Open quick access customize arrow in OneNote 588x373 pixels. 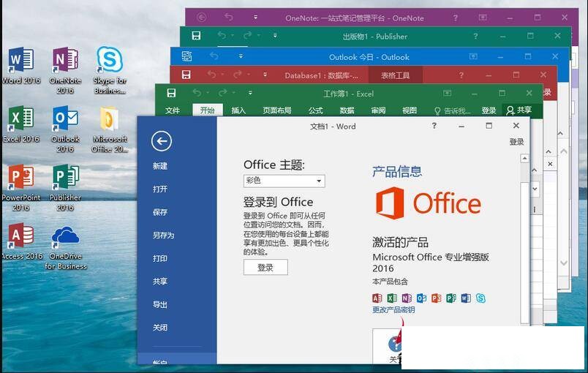[255, 18]
